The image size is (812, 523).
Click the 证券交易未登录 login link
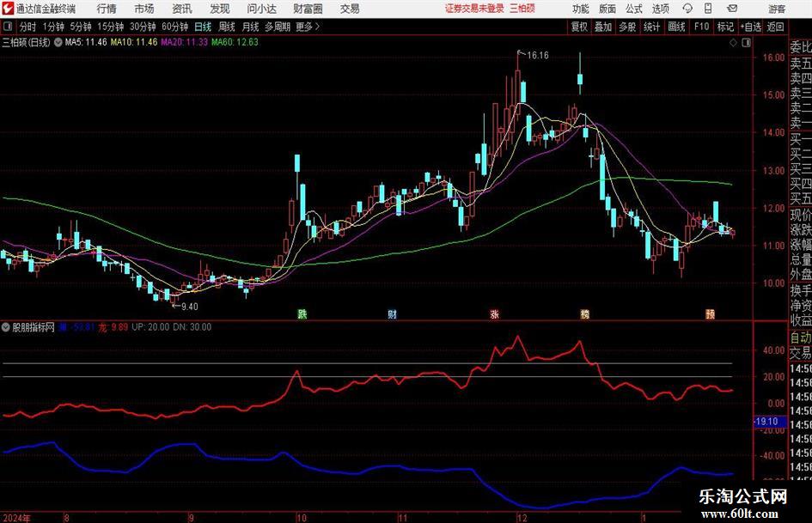pyautogui.click(x=474, y=9)
